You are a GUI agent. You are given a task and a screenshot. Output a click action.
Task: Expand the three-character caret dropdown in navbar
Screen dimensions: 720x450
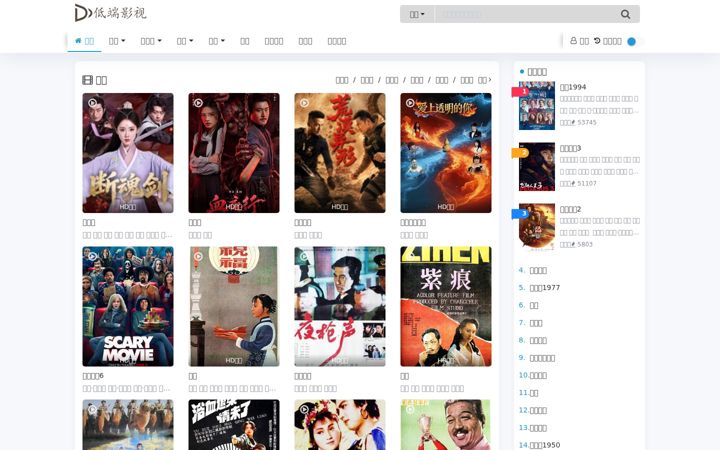click(x=151, y=41)
